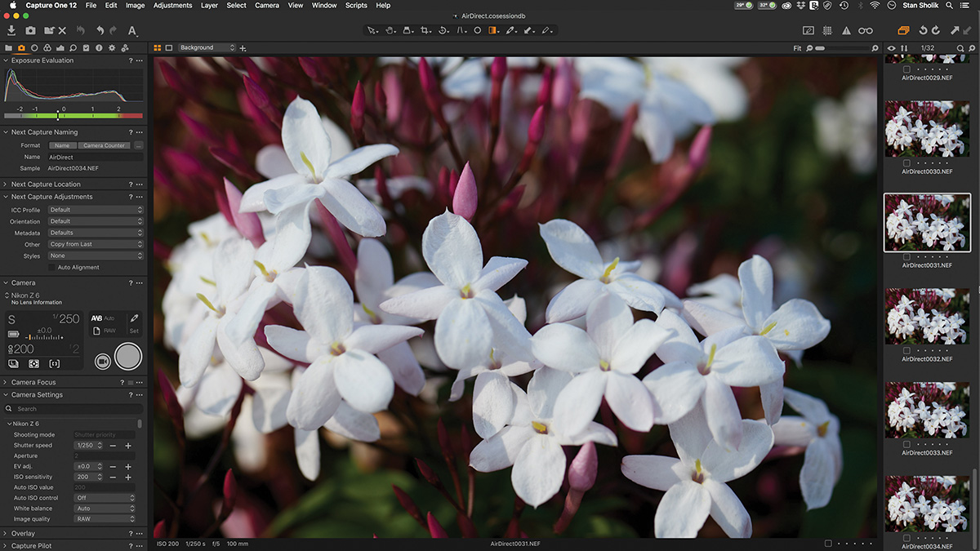Viewport: 980px width, 551px height.
Task: Open the White balance Auto dropdown
Action: pos(105,508)
